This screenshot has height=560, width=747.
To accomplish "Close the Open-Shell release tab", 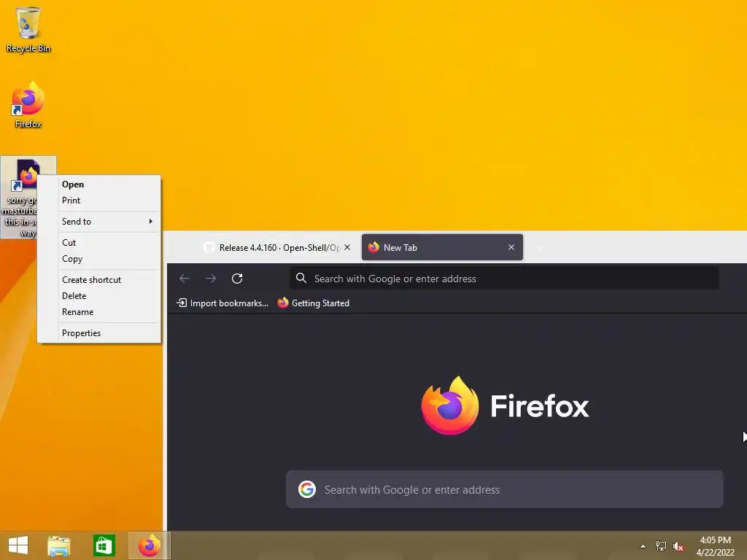I will pos(347,247).
